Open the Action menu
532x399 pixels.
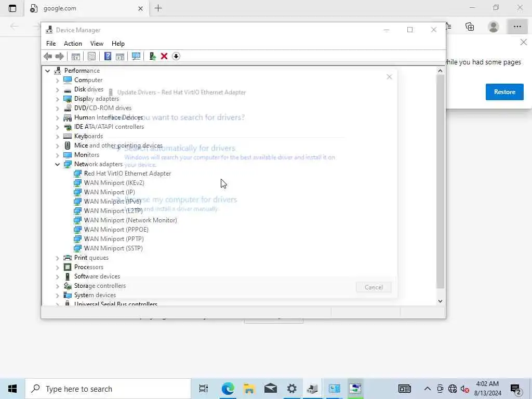(73, 44)
